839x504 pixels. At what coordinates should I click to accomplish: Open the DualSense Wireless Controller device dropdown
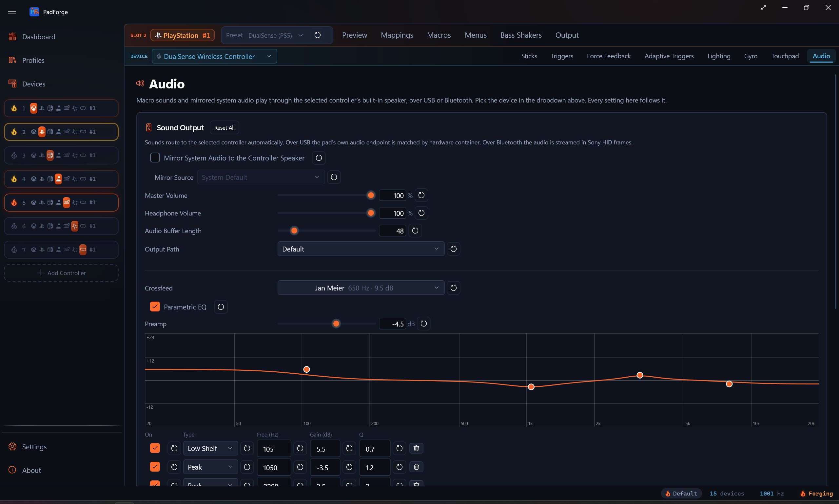(x=214, y=56)
